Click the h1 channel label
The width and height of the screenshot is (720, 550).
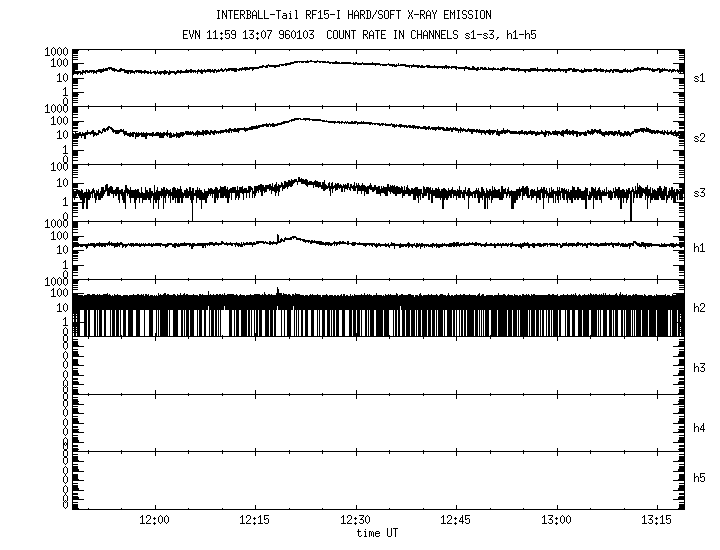click(700, 248)
